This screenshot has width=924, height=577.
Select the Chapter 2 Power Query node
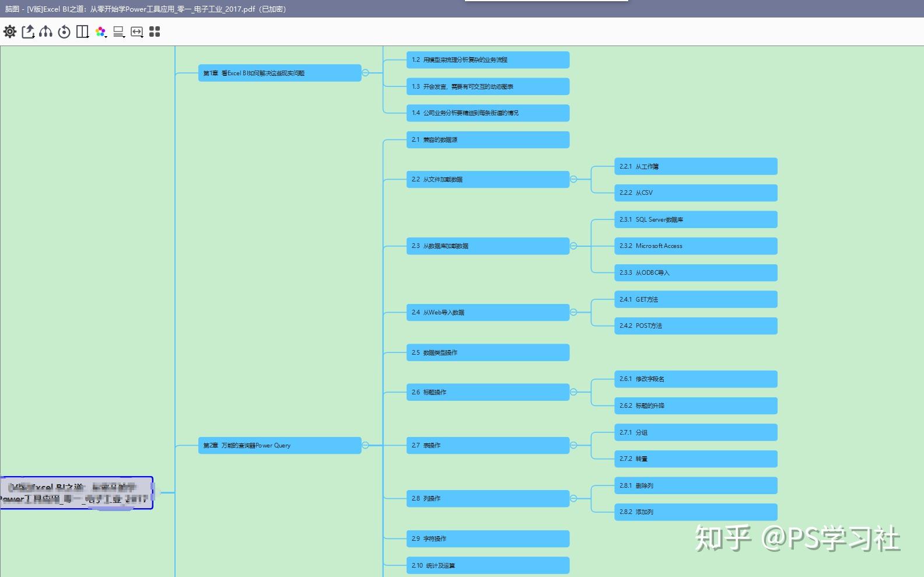click(x=279, y=445)
